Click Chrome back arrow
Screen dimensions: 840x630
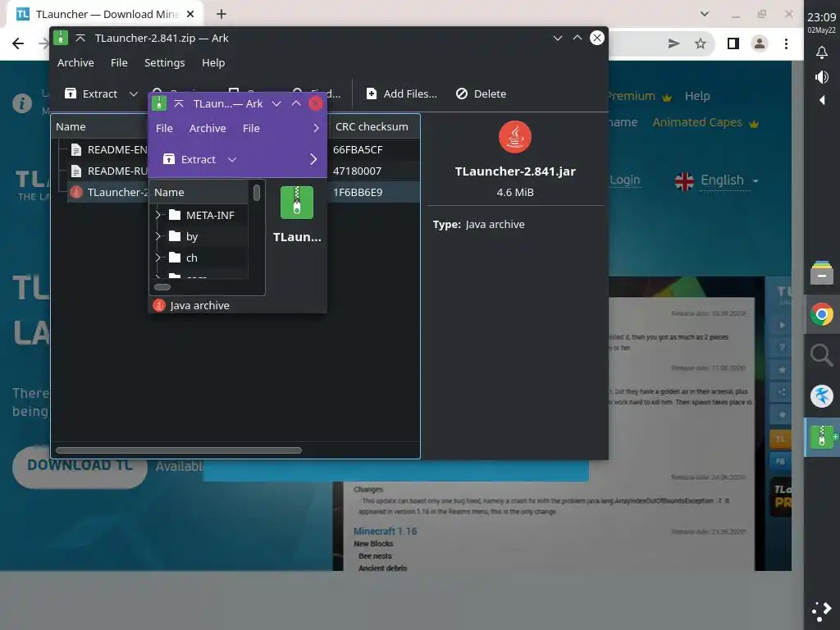(x=18, y=43)
